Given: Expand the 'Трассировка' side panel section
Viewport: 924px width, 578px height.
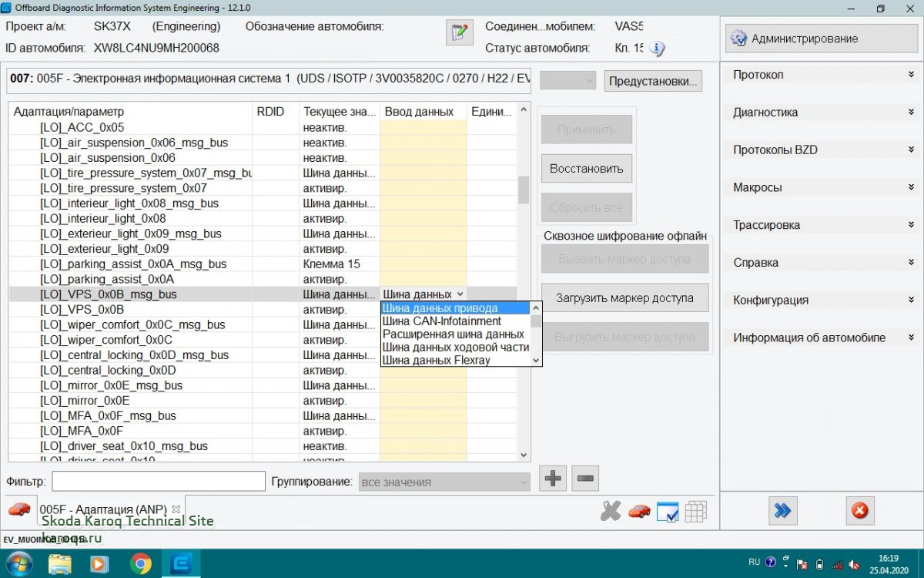Looking at the screenshot, I should pos(822,225).
